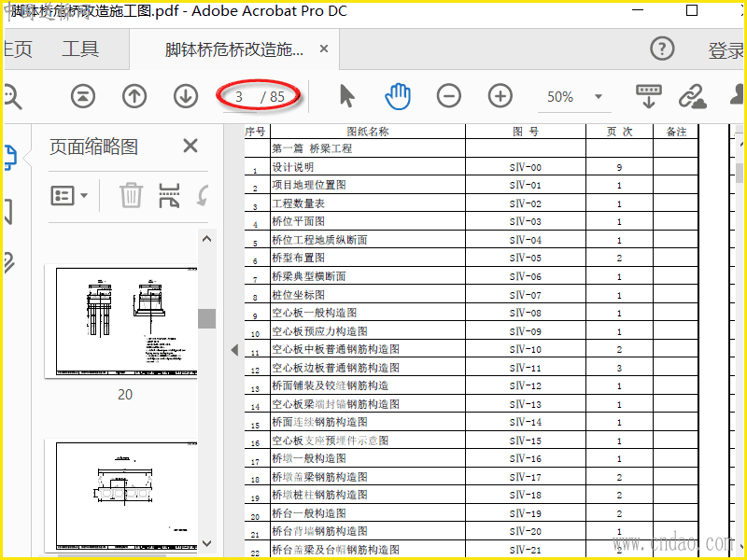Click the document vertical scrollbar thumb
The height and width of the screenshot is (560, 747).
tap(739, 173)
